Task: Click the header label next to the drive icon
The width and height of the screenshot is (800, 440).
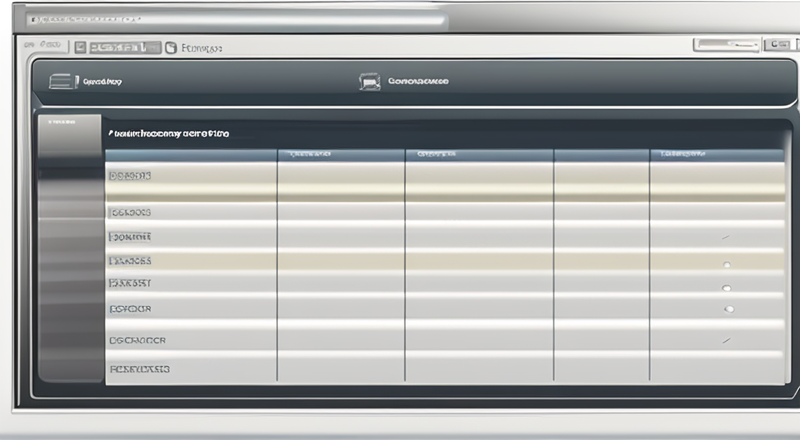Action: pyautogui.click(x=103, y=81)
